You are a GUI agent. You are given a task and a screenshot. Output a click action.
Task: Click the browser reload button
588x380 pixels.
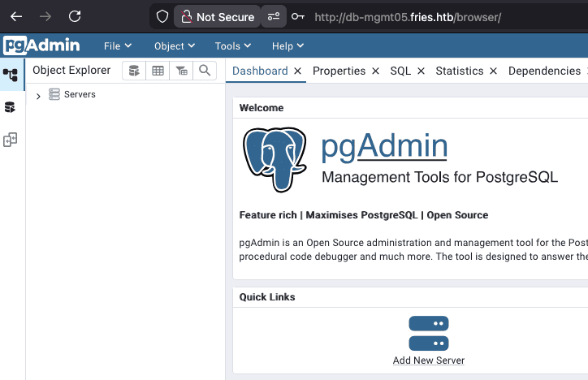tap(75, 16)
